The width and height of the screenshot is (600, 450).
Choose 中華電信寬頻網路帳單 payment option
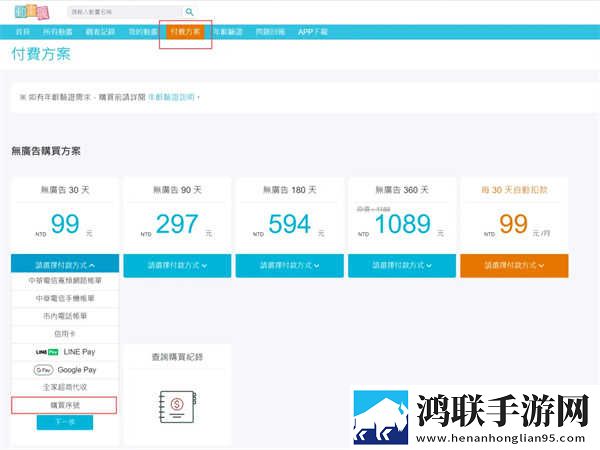65,280
